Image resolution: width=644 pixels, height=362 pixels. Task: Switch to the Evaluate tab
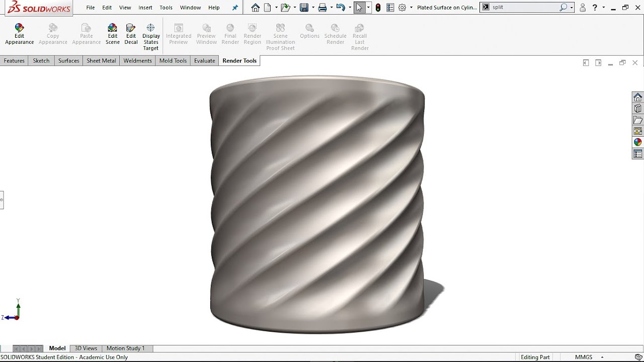coord(205,61)
